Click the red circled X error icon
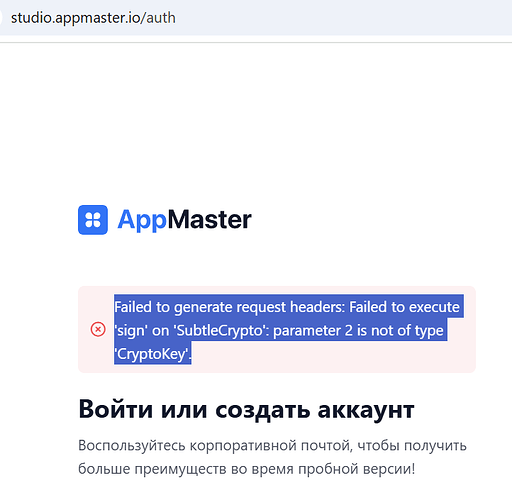512x500 pixels. pos(98,329)
